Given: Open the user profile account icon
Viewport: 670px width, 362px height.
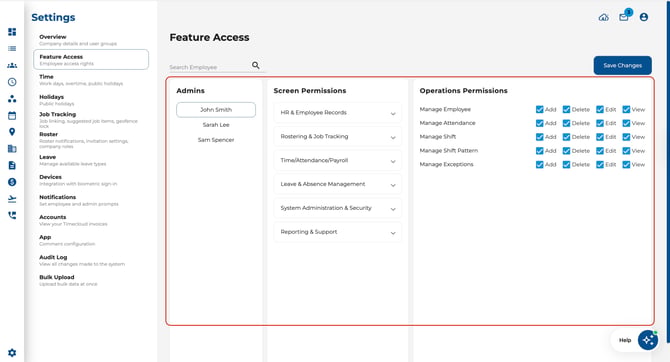Looking at the screenshot, I should [644, 17].
